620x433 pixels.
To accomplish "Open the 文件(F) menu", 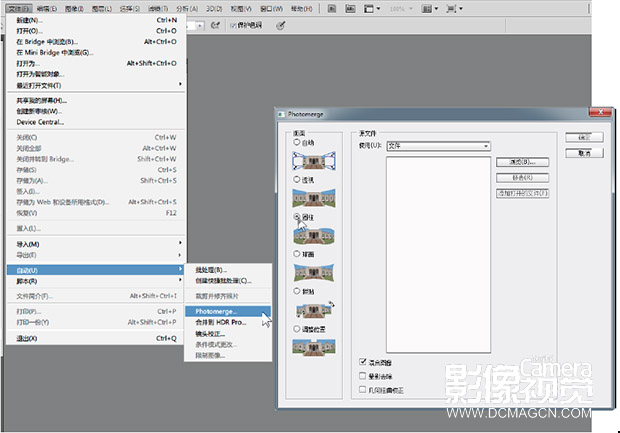I will [x=19, y=9].
